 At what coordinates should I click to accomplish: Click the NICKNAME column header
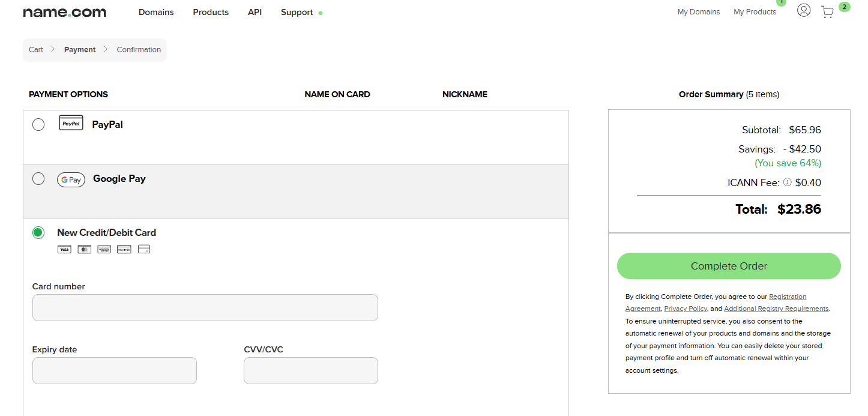(465, 94)
